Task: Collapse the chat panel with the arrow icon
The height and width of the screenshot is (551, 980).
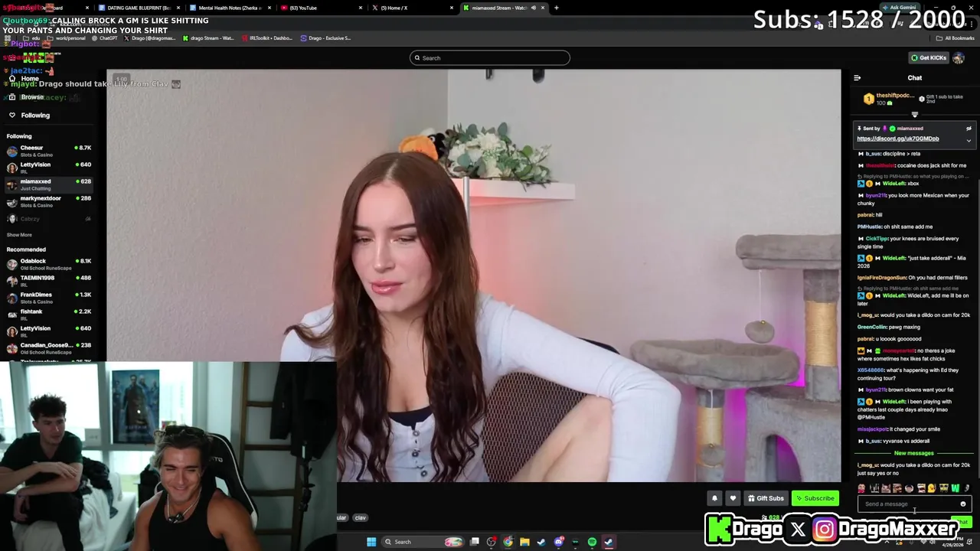Action: tap(857, 78)
